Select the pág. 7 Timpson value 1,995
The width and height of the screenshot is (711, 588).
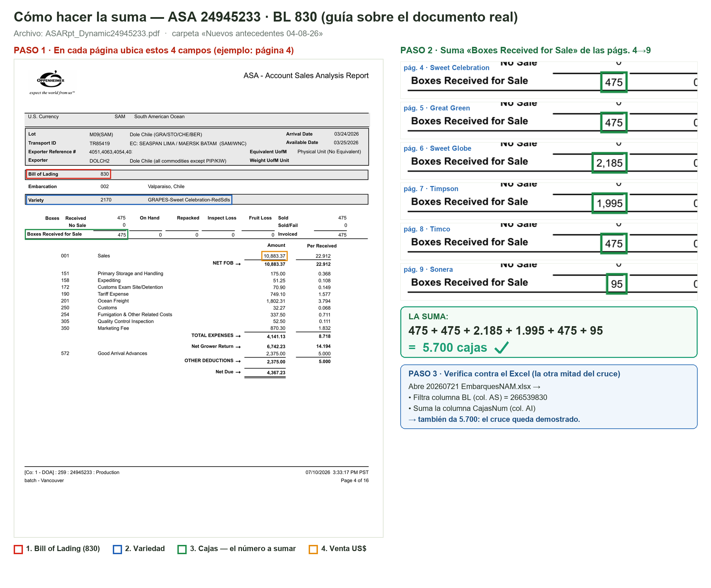click(x=609, y=203)
